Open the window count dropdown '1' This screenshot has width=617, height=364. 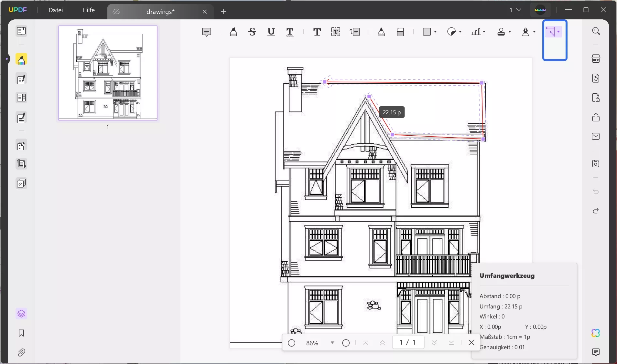pos(515,10)
